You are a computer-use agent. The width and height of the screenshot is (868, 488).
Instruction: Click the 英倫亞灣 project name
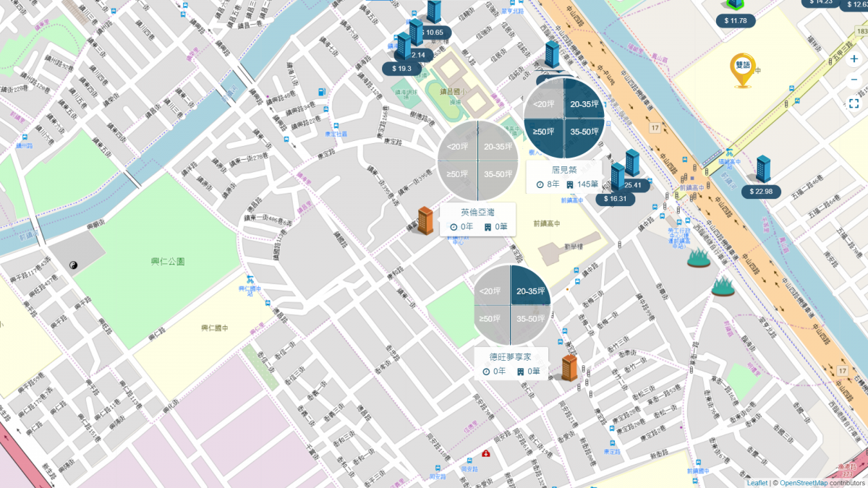coord(477,213)
